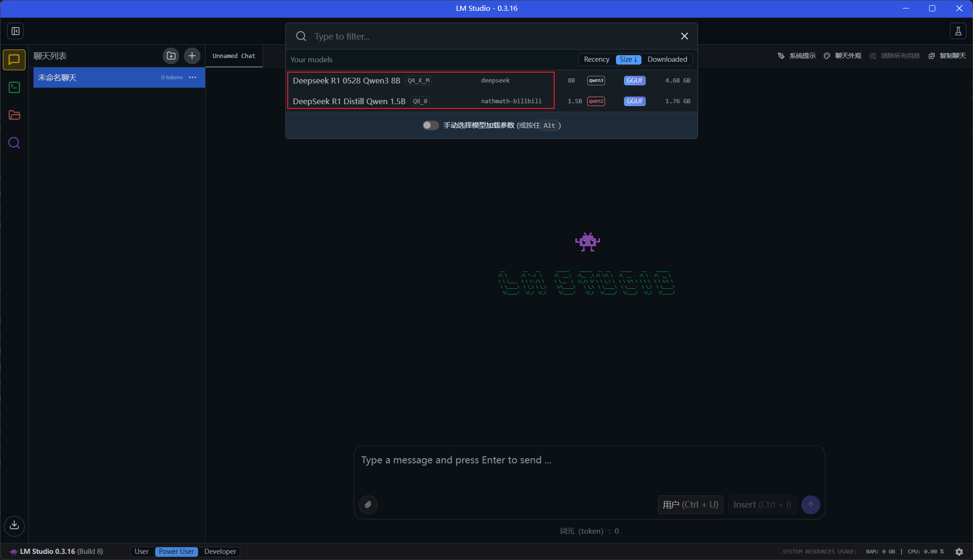This screenshot has width=973, height=560.
Task: Change role with 用户 (Ctrl + U) button
Action: [x=690, y=505]
